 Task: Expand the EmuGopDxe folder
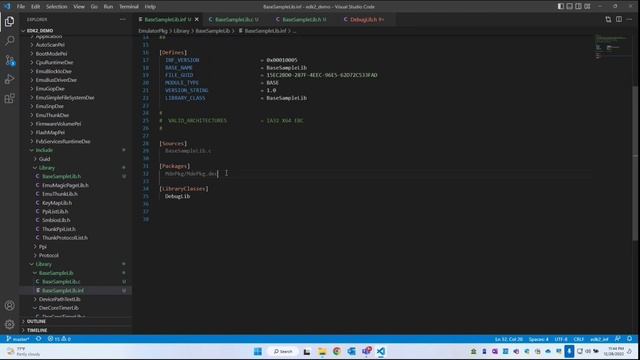point(50,89)
